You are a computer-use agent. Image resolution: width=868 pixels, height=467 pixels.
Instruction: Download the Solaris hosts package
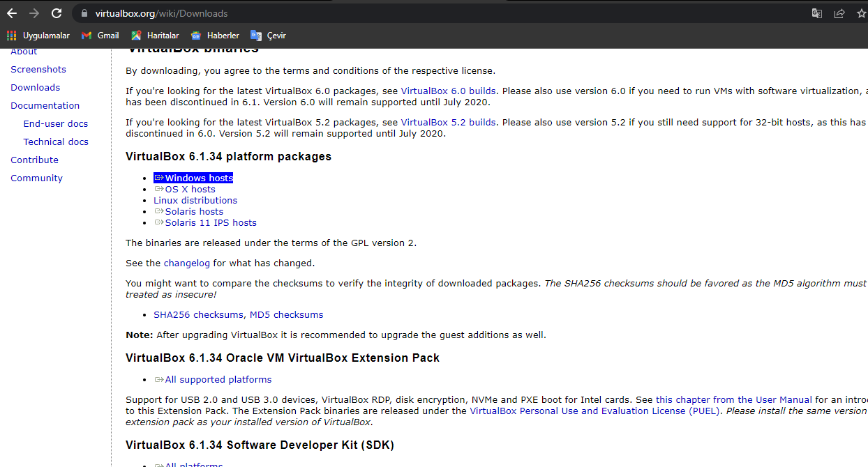coord(188,211)
